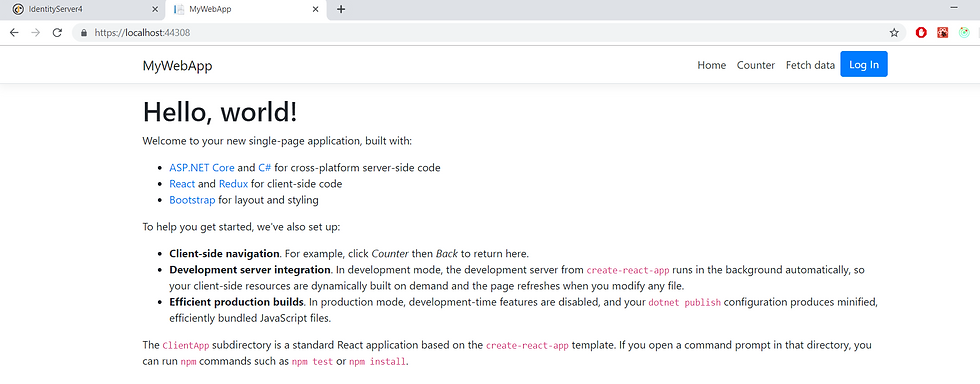Image resolution: width=980 pixels, height=384 pixels.
Task: Follow the C# link
Action: coord(264,168)
